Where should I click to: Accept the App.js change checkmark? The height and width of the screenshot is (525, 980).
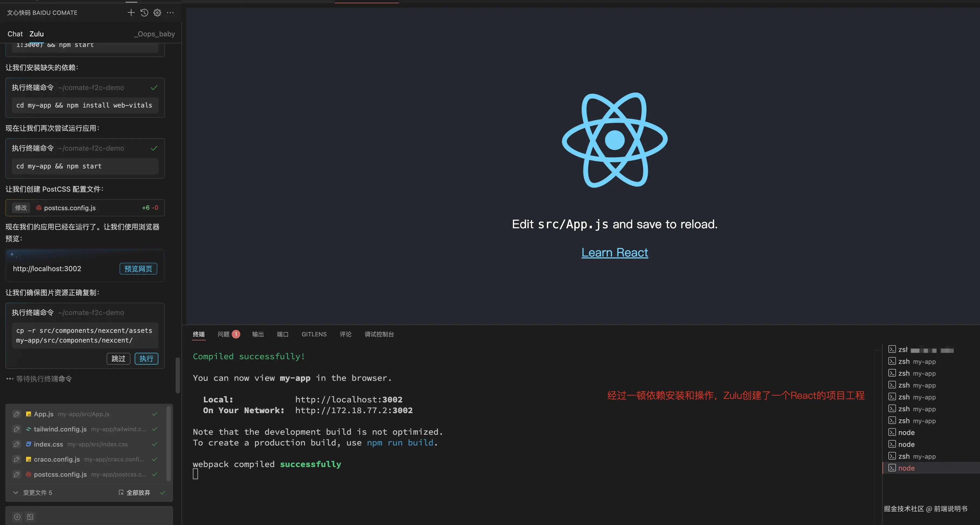tap(154, 414)
